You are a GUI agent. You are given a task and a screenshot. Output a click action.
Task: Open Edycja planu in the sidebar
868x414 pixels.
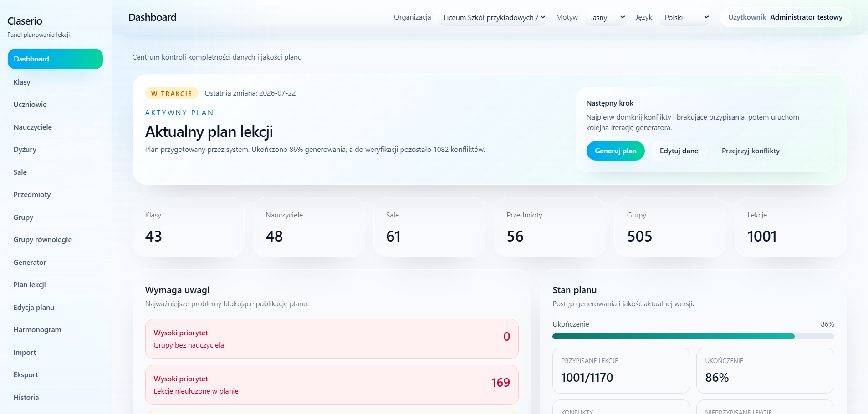click(55, 308)
